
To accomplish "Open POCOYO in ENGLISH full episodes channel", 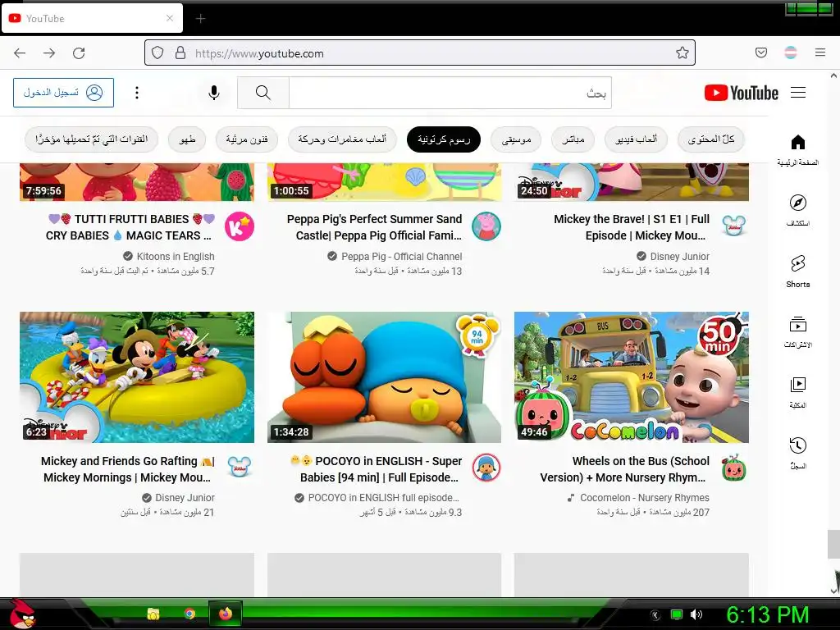I will click(x=384, y=498).
